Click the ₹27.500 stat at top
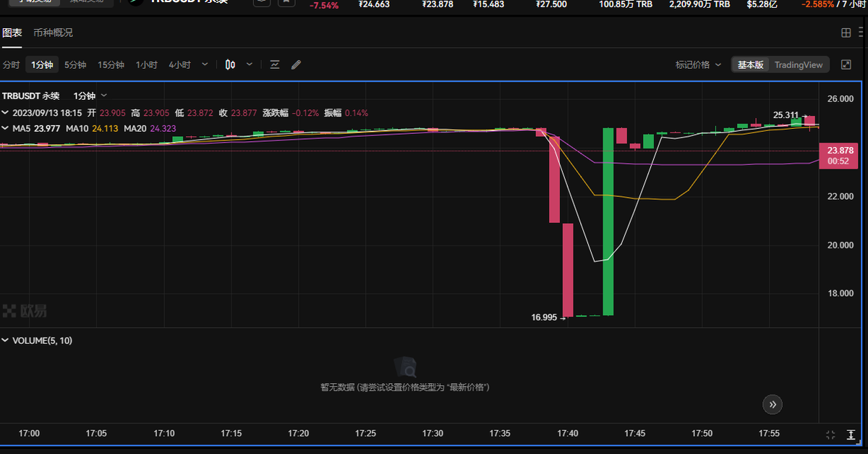Screen dimensions: 868x454 551,4
